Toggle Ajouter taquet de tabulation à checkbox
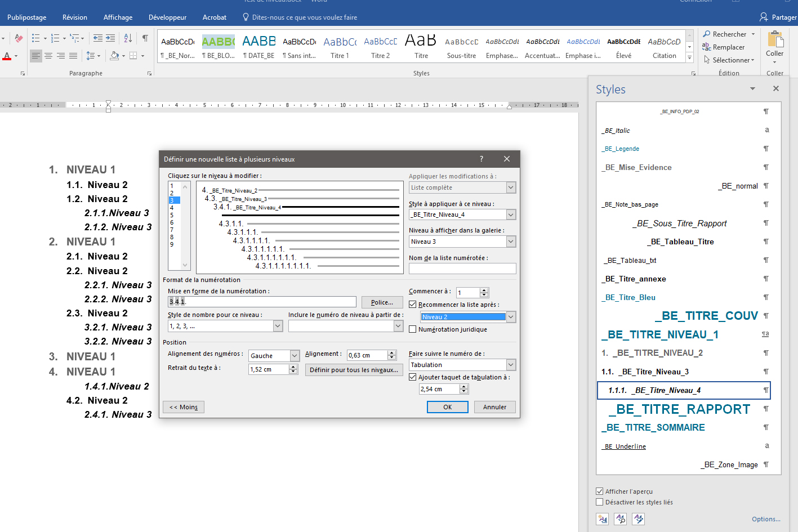The image size is (798, 532). tap(413, 377)
